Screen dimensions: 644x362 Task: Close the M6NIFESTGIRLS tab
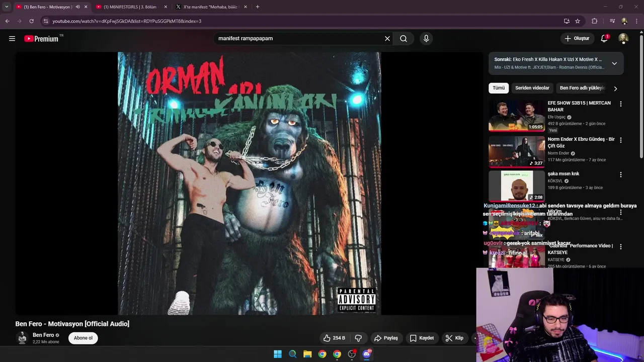(x=166, y=7)
